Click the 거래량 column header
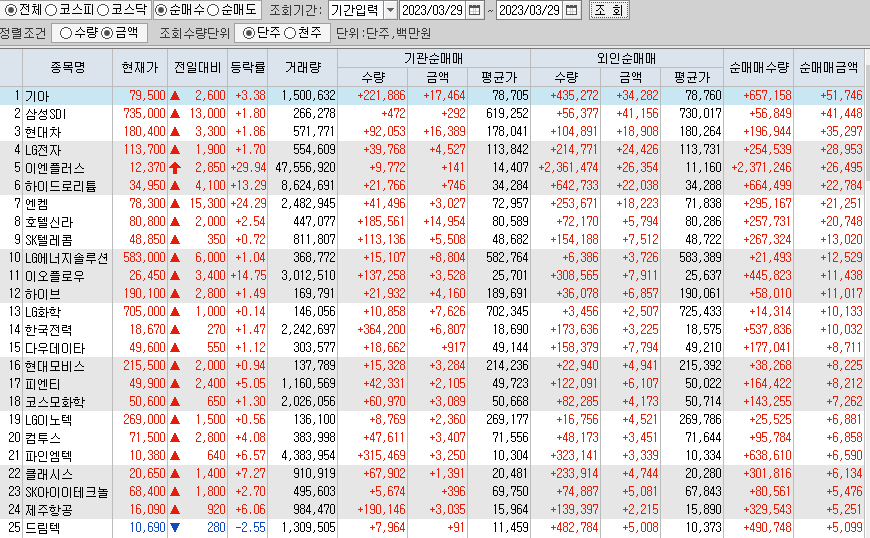 302,68
